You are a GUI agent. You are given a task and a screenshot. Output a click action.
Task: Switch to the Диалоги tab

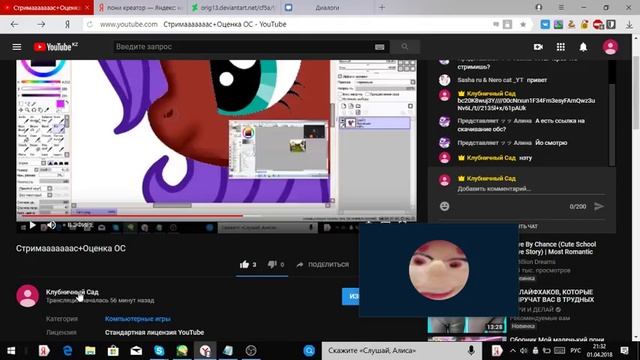point(327,7)
